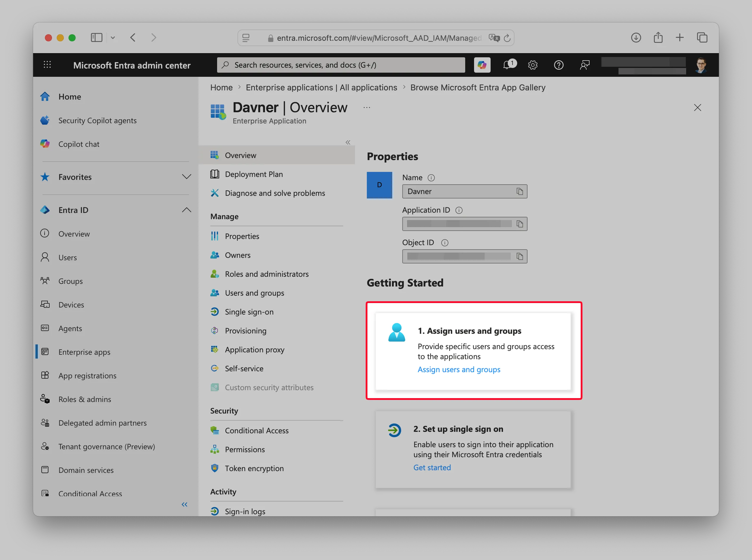This screenshot has width=752, height=560.
Task: Click the help question mark icon
Action: point(559,65)
